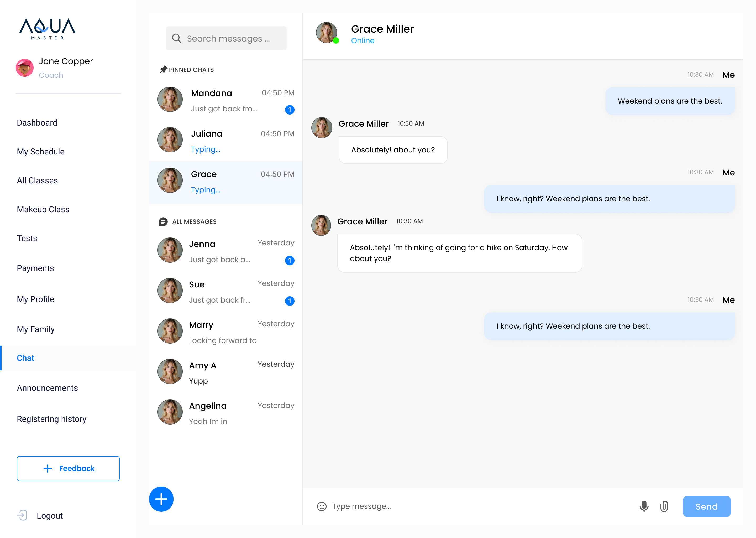Open Registering history page
Viewport: 756px width, 538px height.
coord(52,419)
